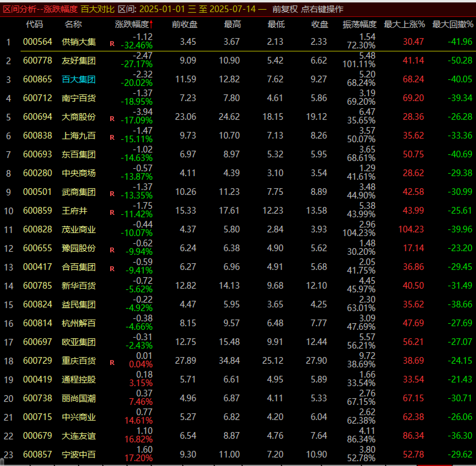
Task: Click max drawdown value -50.28
Action: point(460,61)
